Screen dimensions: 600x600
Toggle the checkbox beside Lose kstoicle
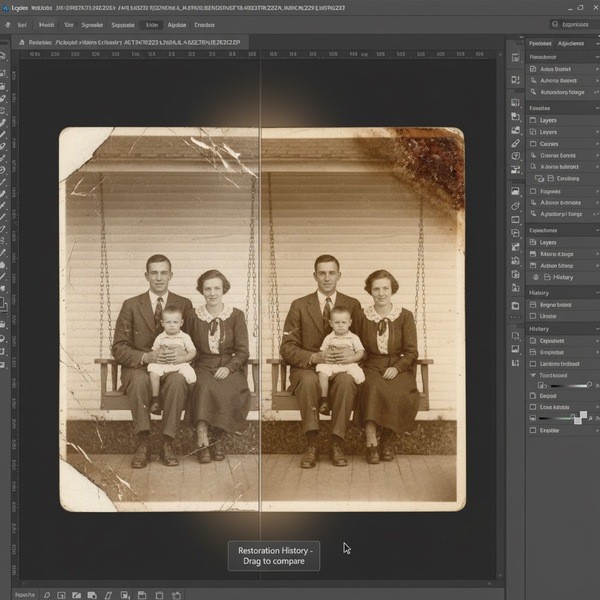click(x=533, y=407)
